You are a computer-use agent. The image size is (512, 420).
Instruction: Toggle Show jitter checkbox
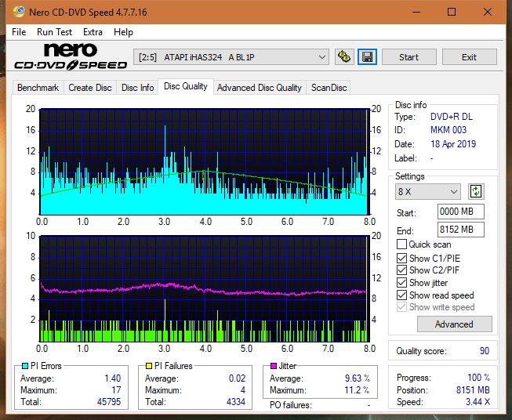tap(401, 283)
